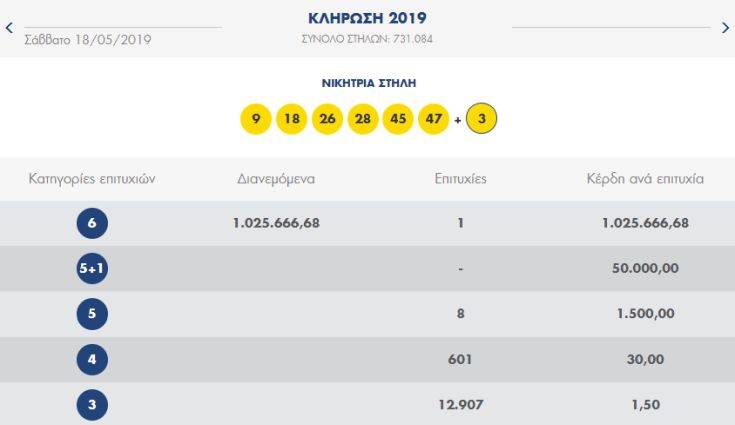Screen dimensions: 735x425
Task: Select the category 3 badge in last row
Action: coord(92,405)
